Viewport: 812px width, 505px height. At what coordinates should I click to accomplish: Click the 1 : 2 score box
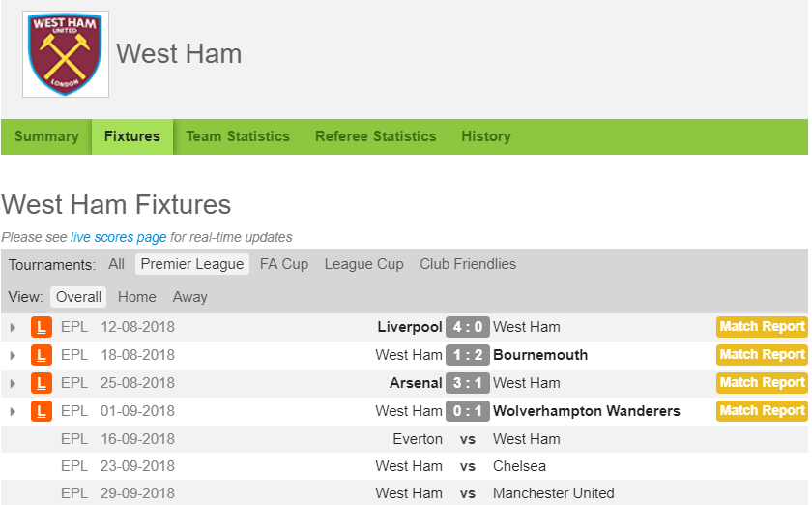(x=467, y=355)
